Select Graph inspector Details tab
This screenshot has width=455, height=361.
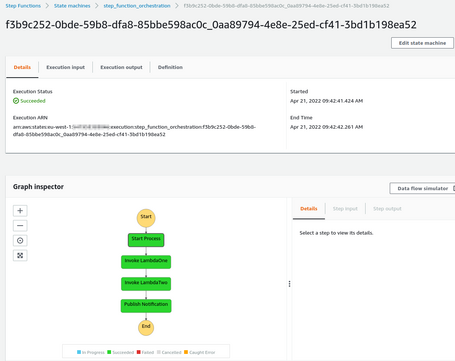click(309, 209)
